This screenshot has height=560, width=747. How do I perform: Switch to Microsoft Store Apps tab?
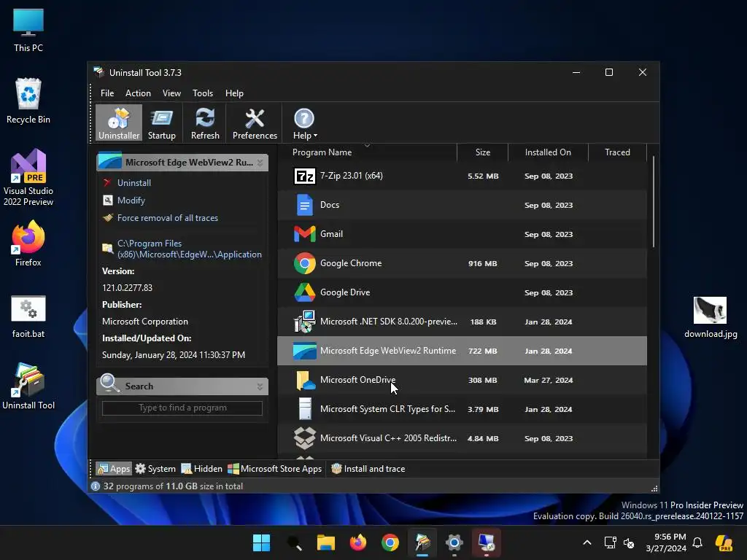click(274, 469)
